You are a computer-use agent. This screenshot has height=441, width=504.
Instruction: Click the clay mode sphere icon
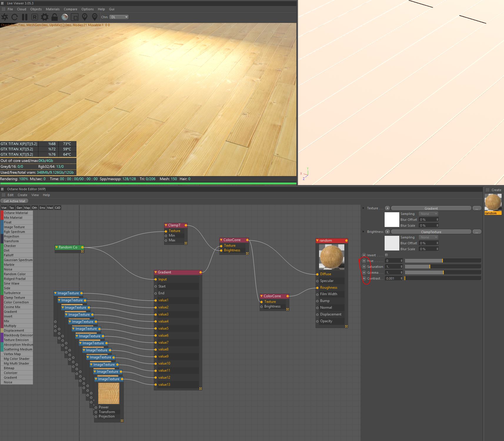pos(65,17)
